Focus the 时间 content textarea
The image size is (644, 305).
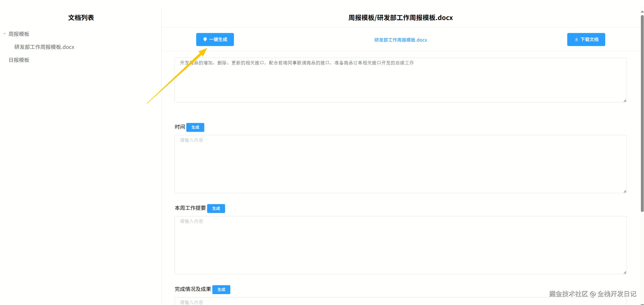[x=400, y=164]
